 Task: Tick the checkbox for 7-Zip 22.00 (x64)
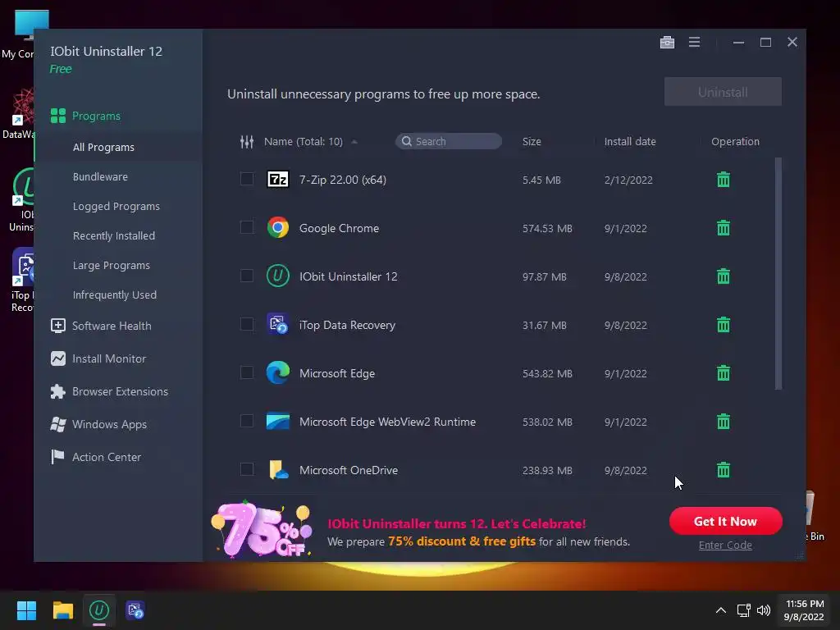(x=247, y=179)
